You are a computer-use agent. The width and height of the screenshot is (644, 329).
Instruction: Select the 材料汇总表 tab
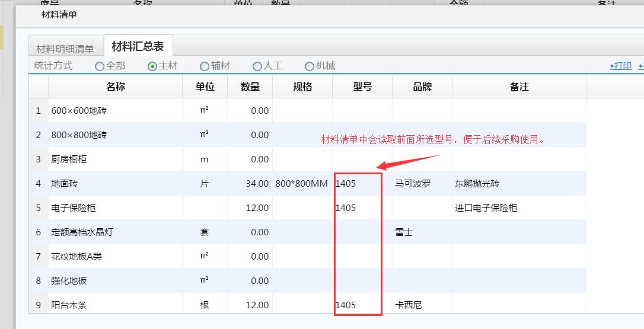tap(138, 46)
